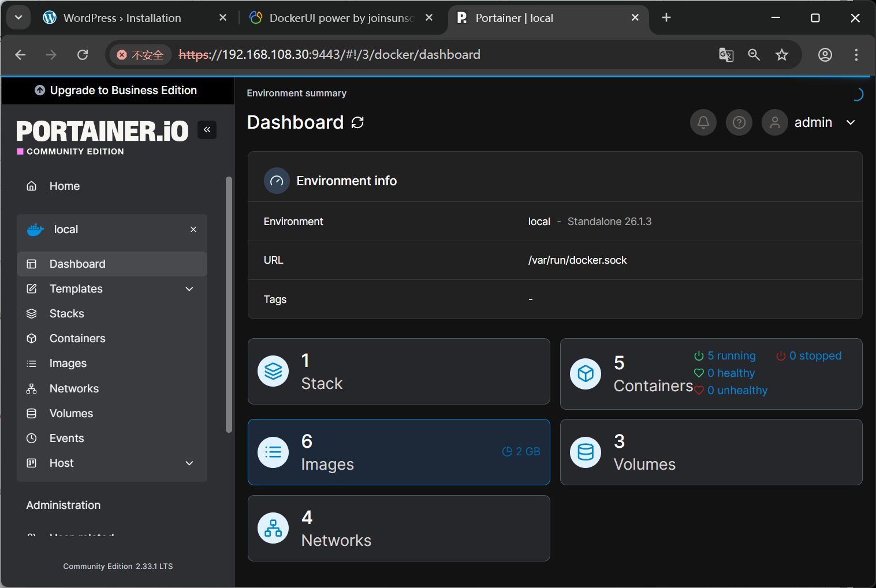Image resolution: width=876 pixels, height=588 pixels.
Task: Close the Portainer local tab
Action: click(635, 18)
